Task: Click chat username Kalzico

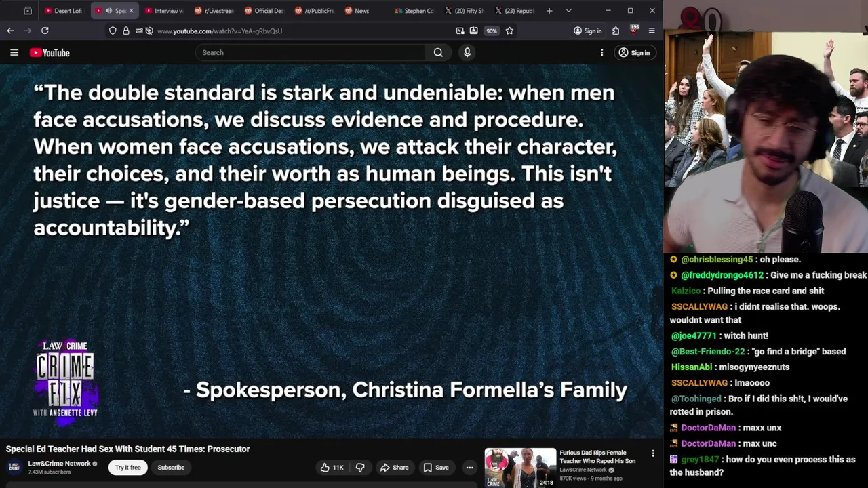Action: [x=686, y=291]
